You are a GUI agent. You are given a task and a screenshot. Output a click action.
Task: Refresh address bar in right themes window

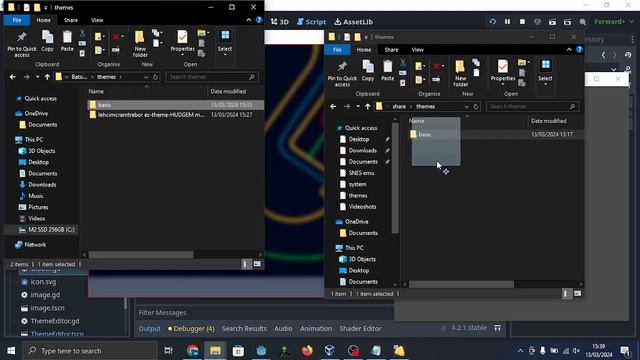pos(476,107)
